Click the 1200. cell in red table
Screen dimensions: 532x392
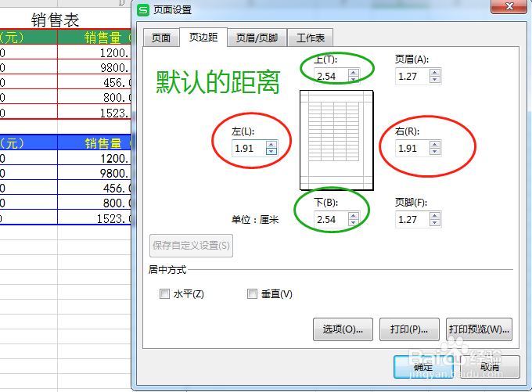pyautogui.click(x=95, y=52)
